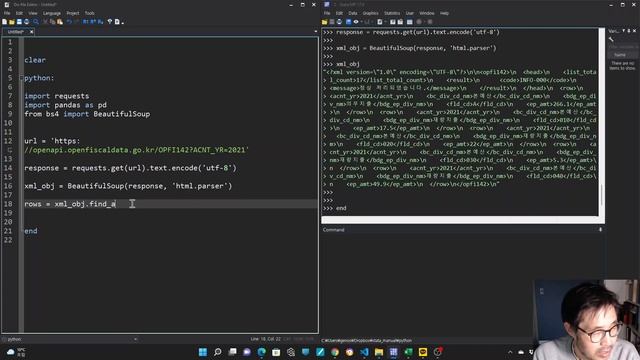Open Tools menu in Do-file Editor
Viewport: 640px width, 360px height.
(x=89, y=13)
